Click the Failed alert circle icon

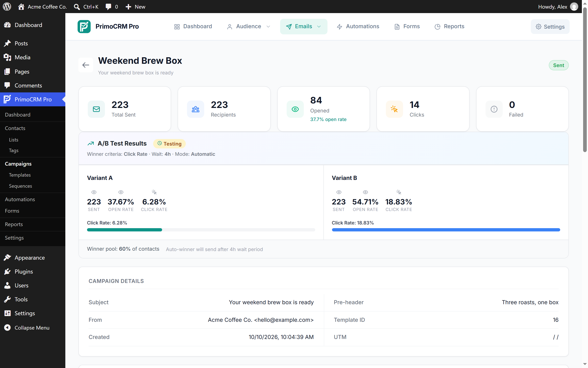[x=494, y=109]
